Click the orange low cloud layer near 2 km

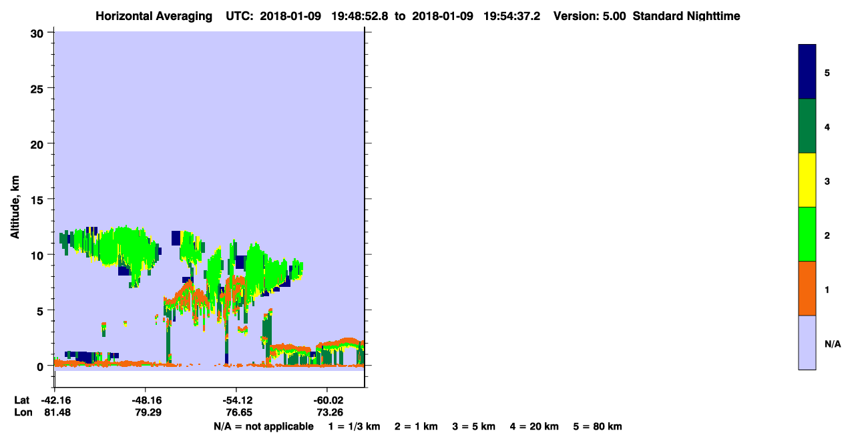(339, 344)
